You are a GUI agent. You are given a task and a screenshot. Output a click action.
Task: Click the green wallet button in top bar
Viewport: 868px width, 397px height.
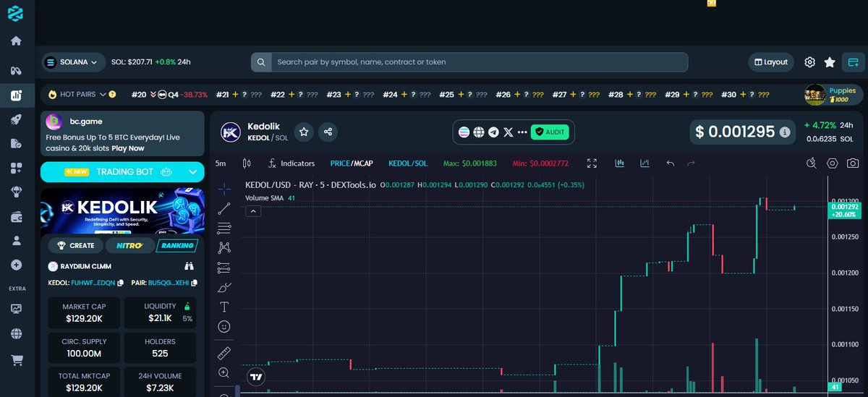point(854,62)
